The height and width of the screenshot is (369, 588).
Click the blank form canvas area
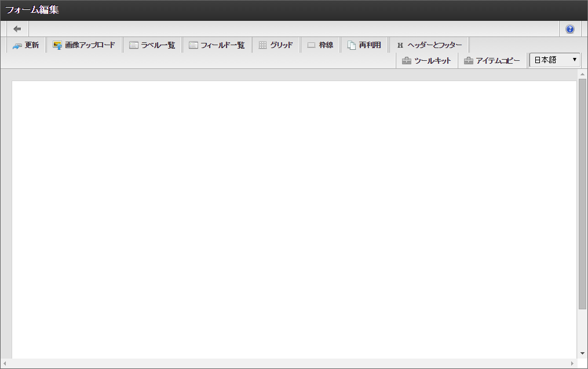[x=290, y=220]
